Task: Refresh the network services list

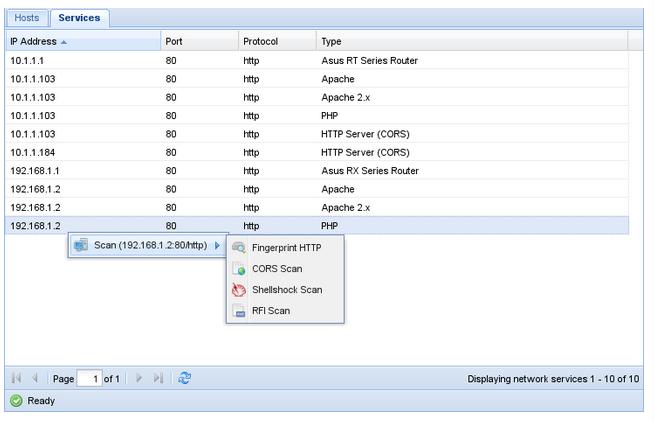Action: [x=184, y=378]
